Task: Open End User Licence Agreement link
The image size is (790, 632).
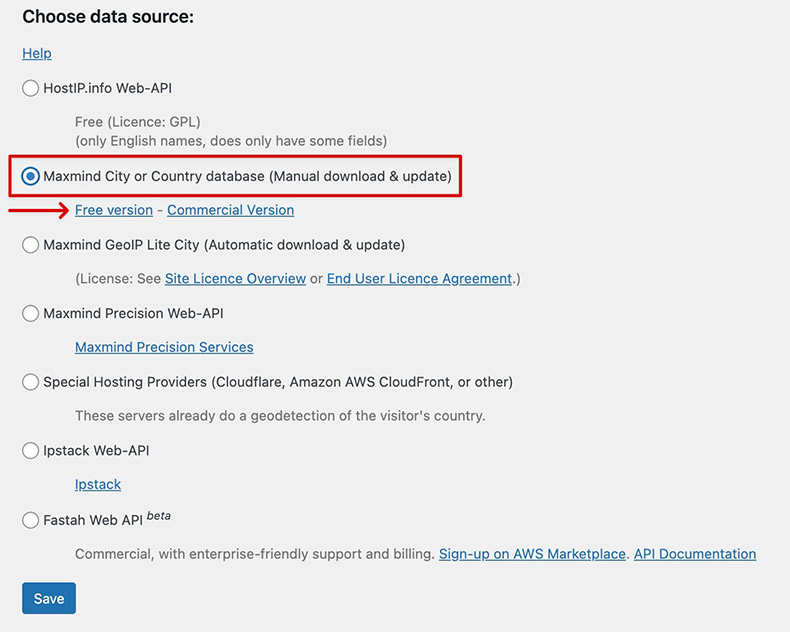Action: point(419,279)
